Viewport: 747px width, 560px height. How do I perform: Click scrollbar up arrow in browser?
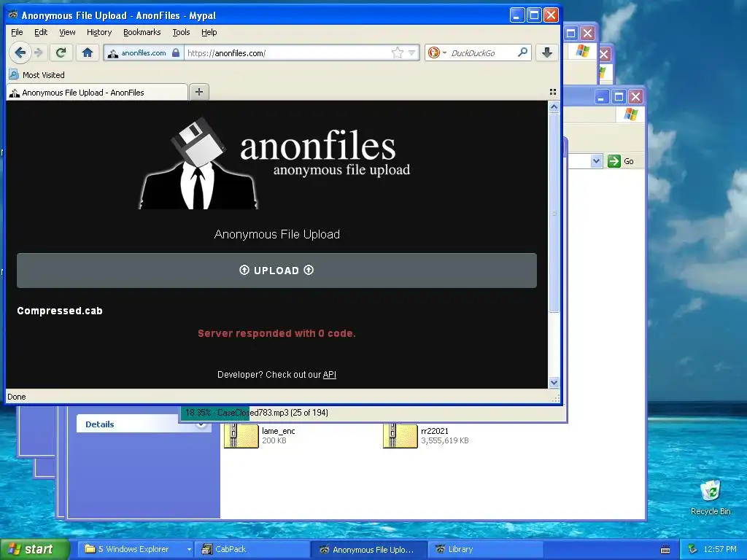point(554,107)
